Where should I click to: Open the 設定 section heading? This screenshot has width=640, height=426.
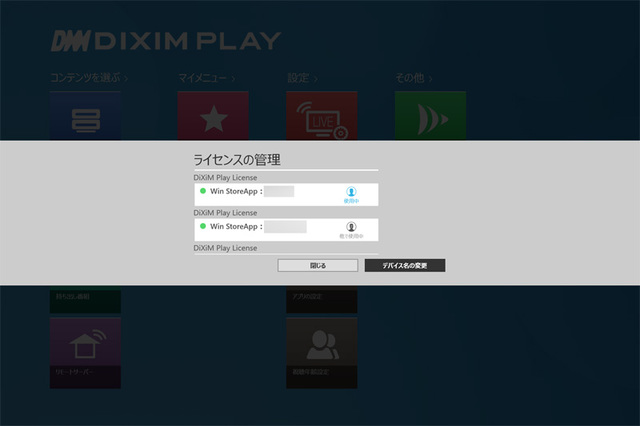302,78
